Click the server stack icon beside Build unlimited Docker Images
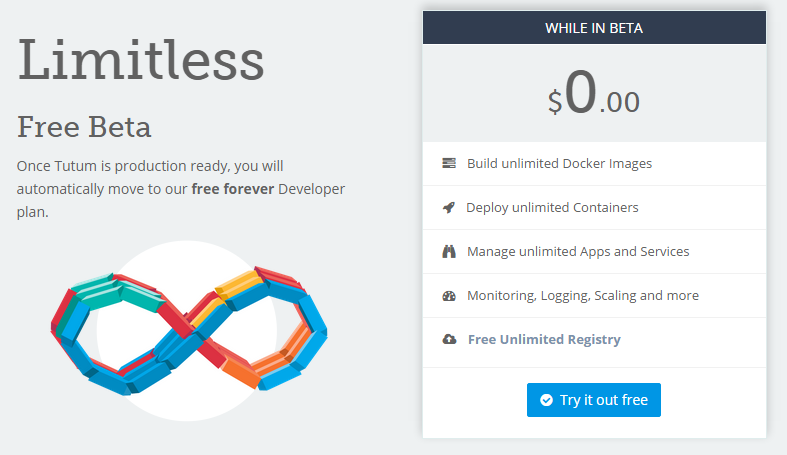 [x=449, y=163]
